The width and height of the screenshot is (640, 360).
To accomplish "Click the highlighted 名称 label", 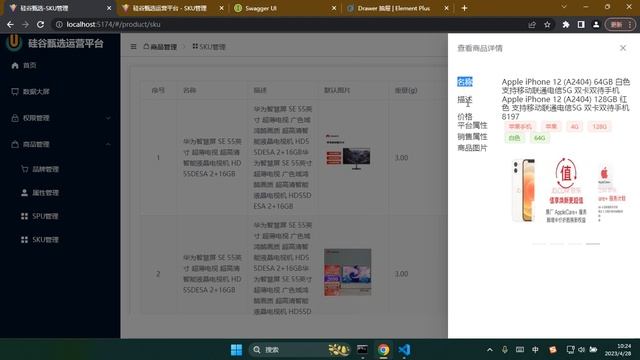I will [x=465, y=82].
